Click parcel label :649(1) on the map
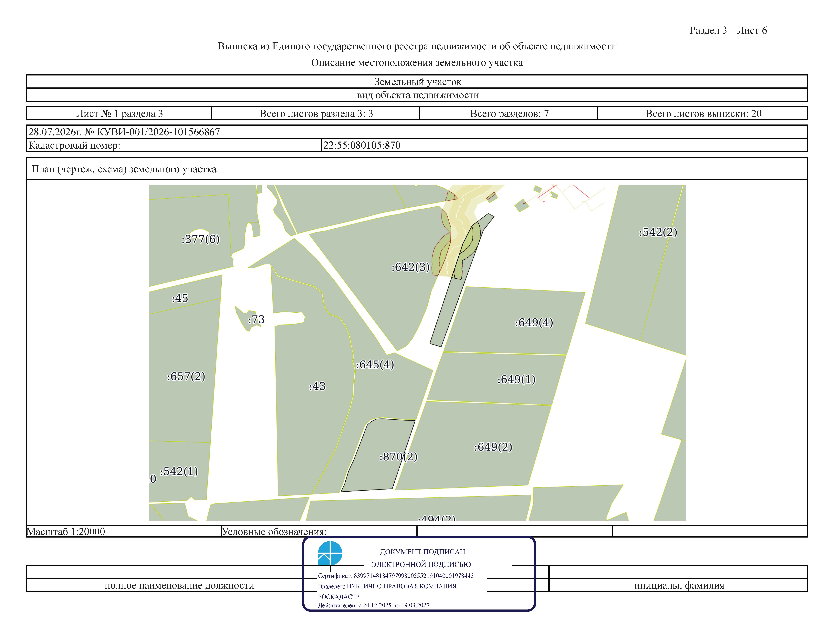This screenshot has height=644, width=834. tap(516, 380)
